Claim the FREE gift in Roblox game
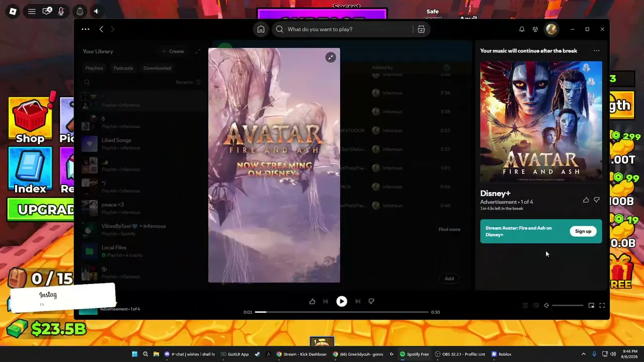The height and width of the screenshot is (362, 644). click(x=621, y=271)
